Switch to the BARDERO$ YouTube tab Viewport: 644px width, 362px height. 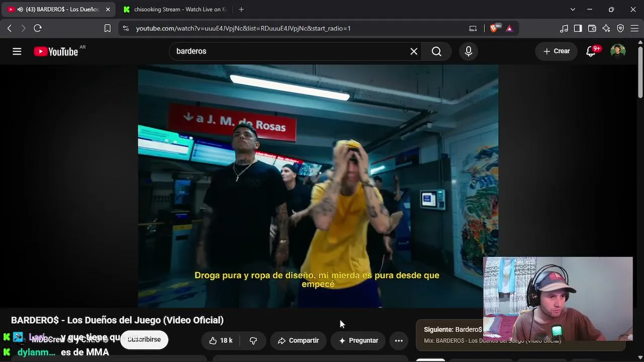pos(59,10)
